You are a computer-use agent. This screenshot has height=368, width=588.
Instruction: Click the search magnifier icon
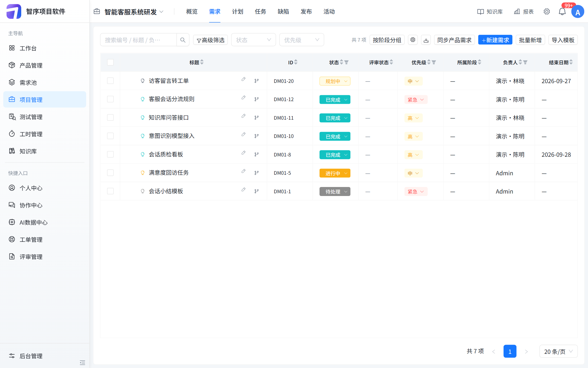(183, 40)
